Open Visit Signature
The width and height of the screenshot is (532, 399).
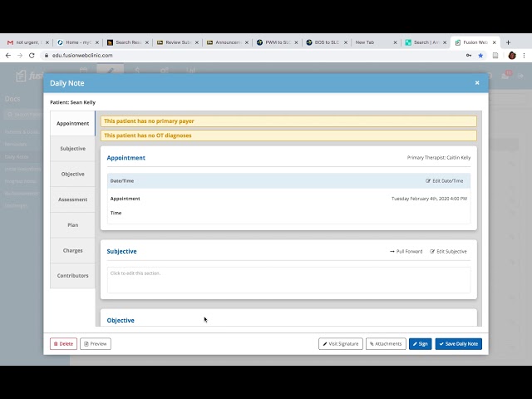pyautogui.click(x=341, y=343)
